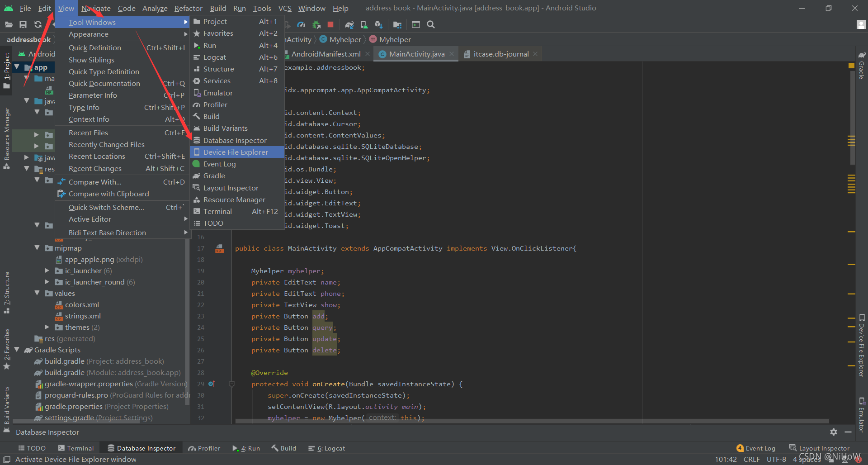Screen dimensions: 868x465
Task: Click the Search Everywhere magnifier icon
Action: pos(431,24)
